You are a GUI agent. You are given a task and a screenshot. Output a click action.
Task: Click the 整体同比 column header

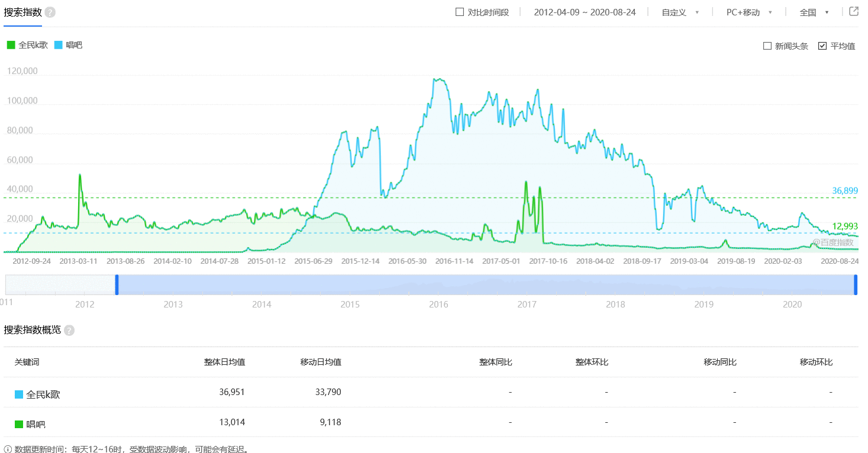click(496, 362)
